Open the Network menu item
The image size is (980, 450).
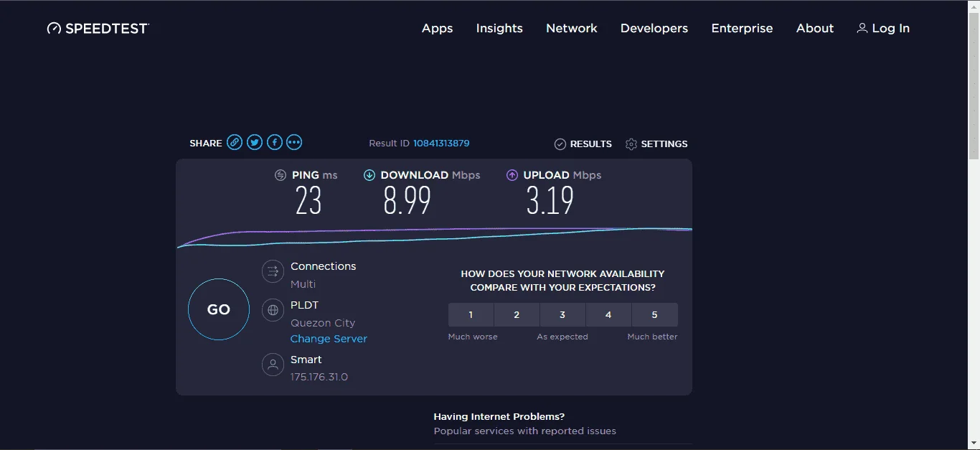(x=572, y=29)
